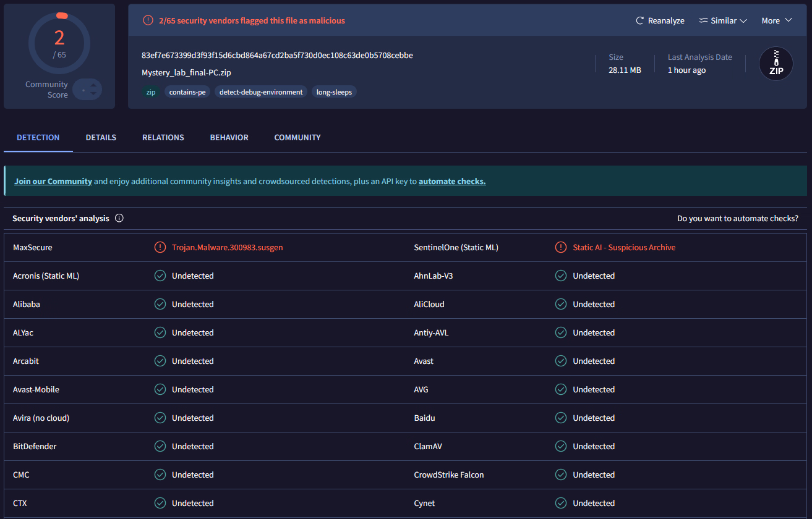Click the checkmark icon for AhnLab-V3
This screenshot has height=519, width=812.
561,276
